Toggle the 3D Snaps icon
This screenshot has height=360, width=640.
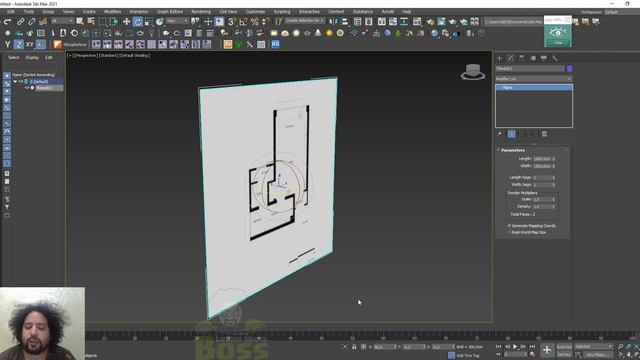pos(232,22)
